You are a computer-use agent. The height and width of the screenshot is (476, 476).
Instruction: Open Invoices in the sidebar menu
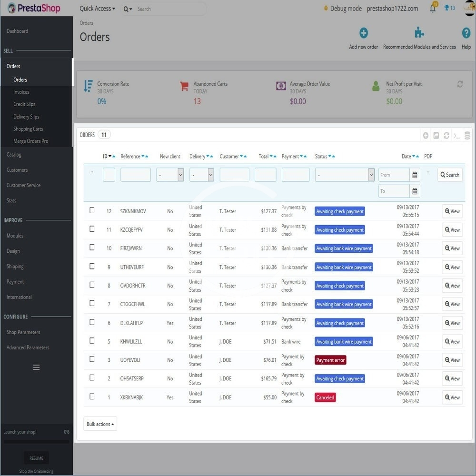pyautogui.click(x=21, y=92)
